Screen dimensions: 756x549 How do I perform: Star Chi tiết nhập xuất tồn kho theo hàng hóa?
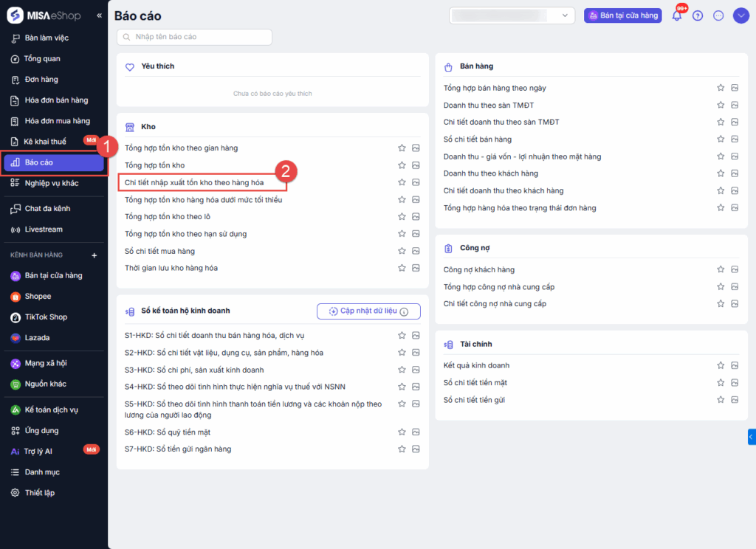(402, 182)
